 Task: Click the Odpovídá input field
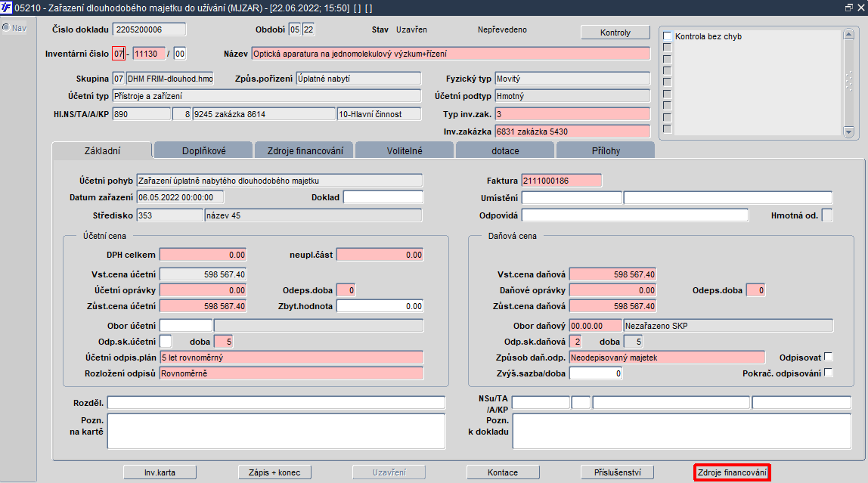(635, 215)
